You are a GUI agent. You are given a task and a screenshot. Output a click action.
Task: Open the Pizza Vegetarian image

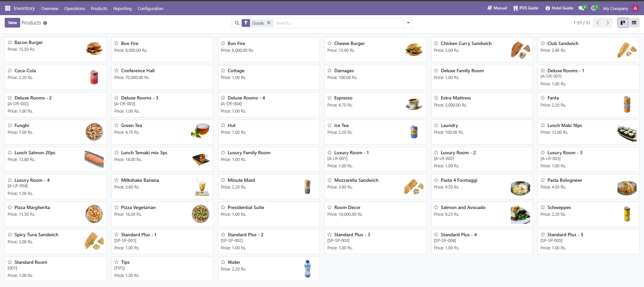(201, 214)
